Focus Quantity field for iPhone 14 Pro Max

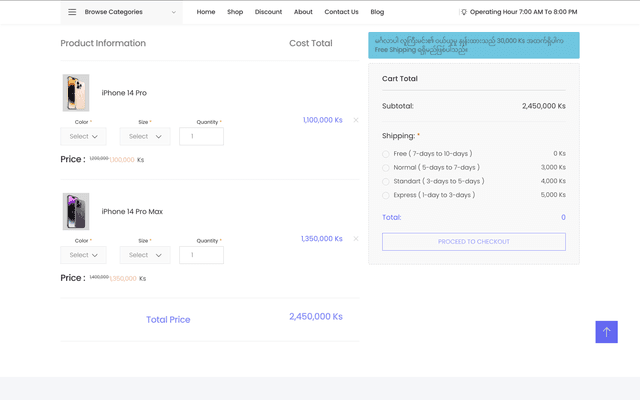click(201, 255)
